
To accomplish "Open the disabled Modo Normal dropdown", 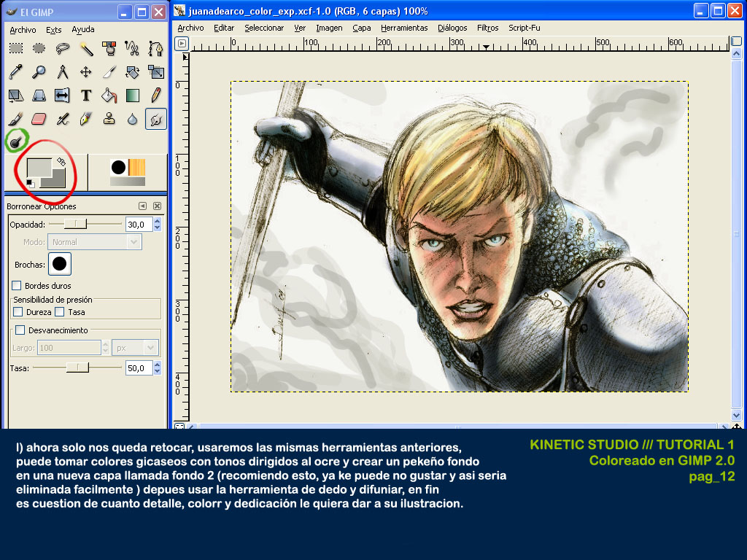I will pos(95,242).
